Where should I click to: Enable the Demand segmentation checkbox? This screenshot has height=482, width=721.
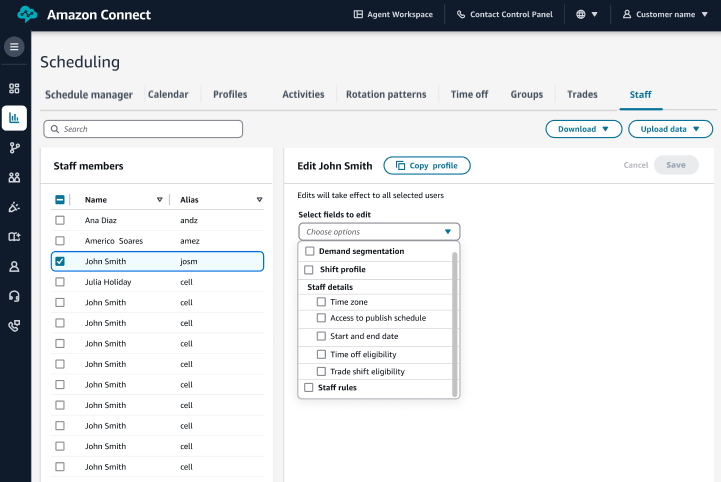(x=310, y=251)
